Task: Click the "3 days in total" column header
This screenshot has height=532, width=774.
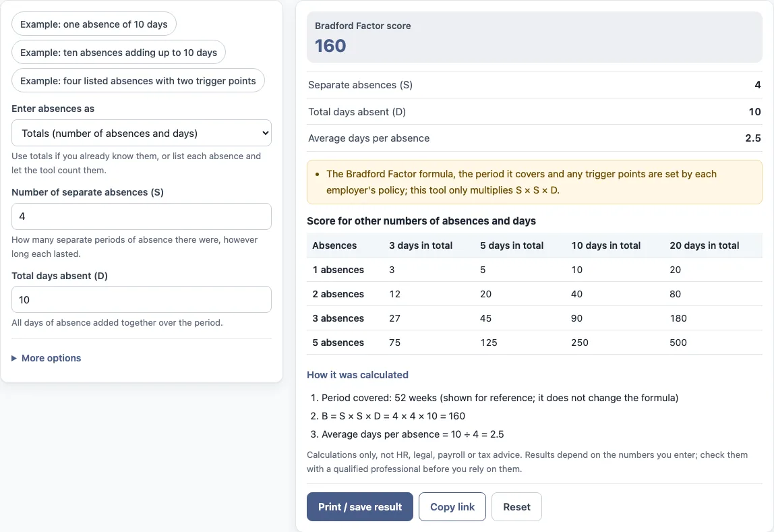Action: pos(421,245)
